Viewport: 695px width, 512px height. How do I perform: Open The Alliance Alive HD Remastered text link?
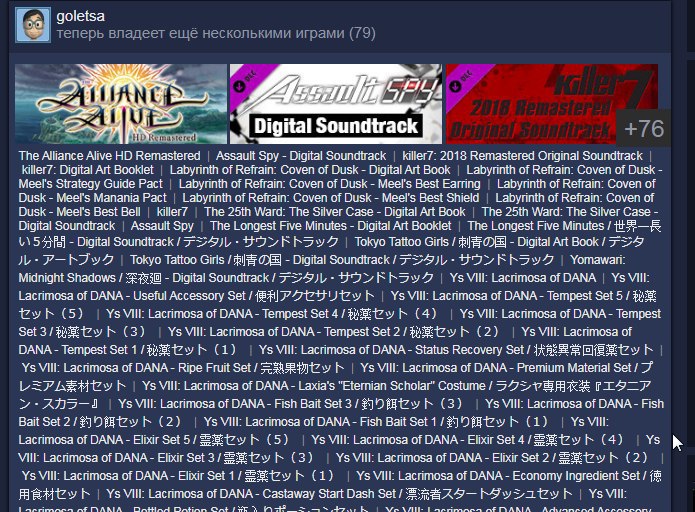109,156
